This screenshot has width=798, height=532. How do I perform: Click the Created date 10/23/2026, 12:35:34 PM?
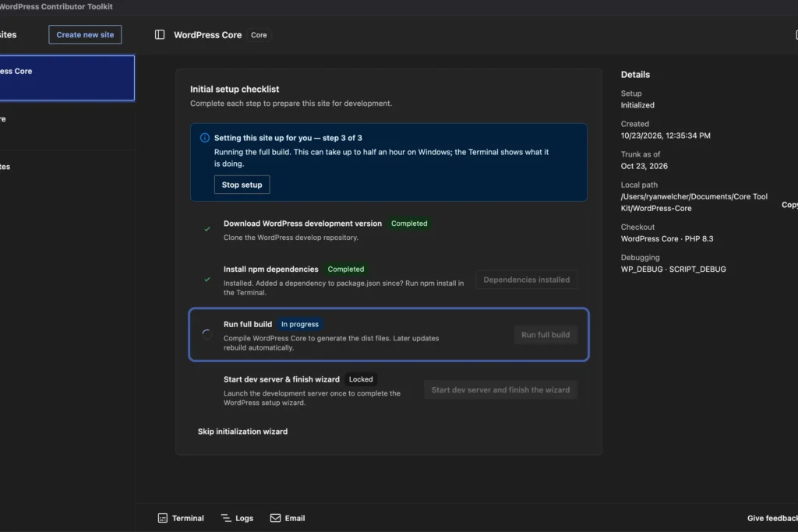[666, 136]
